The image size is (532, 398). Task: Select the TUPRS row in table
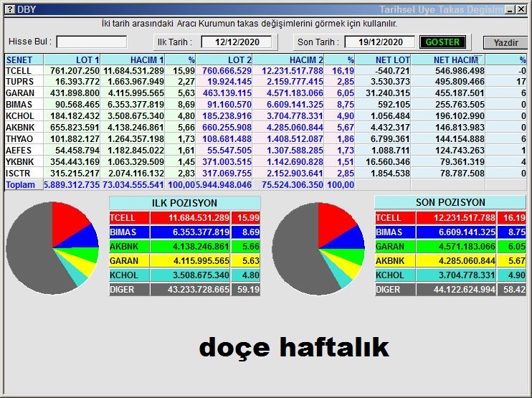[x=266, y=82]
